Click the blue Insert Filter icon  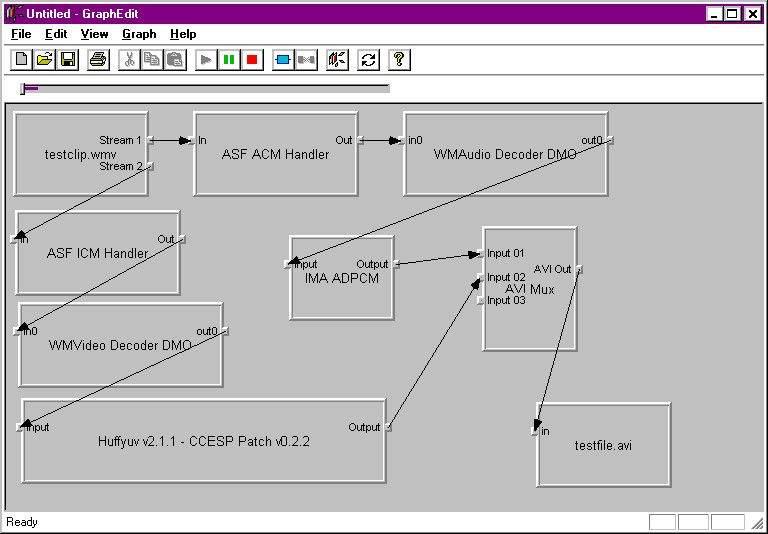coord(283,60)
